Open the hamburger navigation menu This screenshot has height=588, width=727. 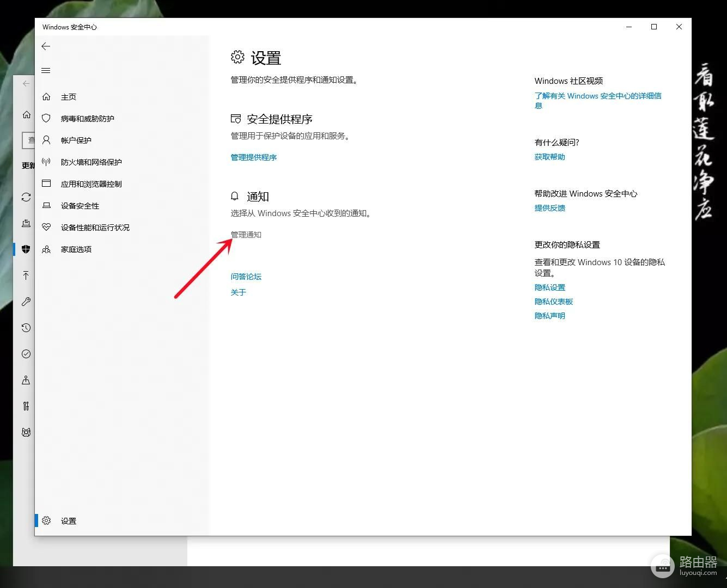46,71
